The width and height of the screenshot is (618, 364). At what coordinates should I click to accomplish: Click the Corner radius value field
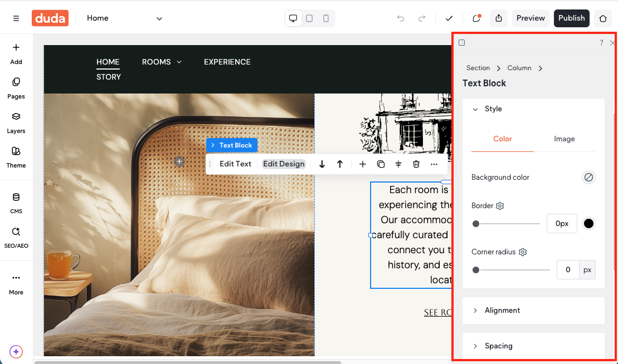pyautogui.click(x=567, y=270)
